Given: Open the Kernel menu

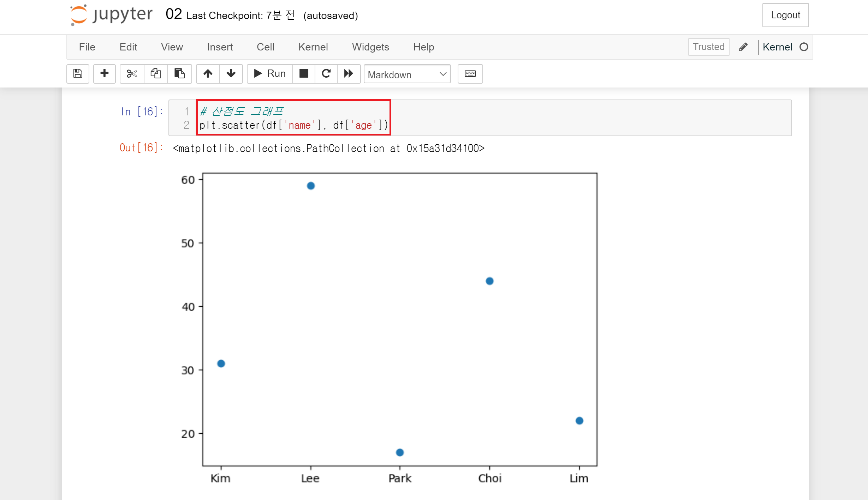Looking at the screenshot, I should pyautogui.click(x=313, y=47).
